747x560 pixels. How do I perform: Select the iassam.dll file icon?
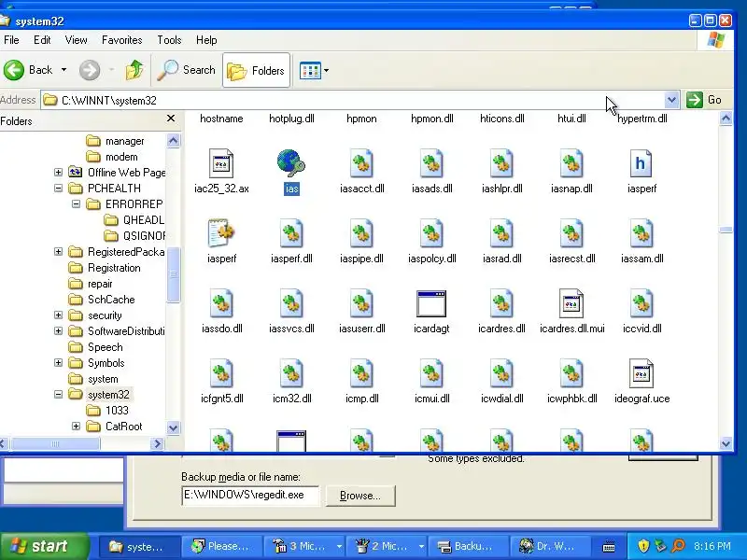[641, 232]
